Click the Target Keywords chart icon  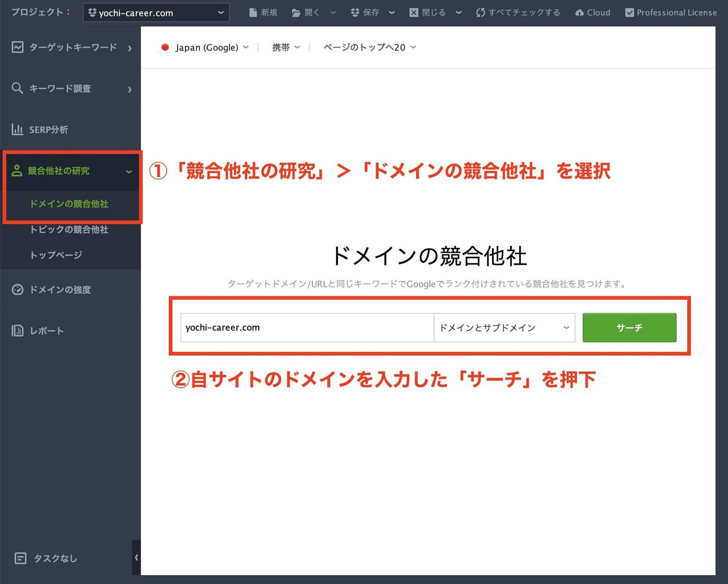pos(17,47)
